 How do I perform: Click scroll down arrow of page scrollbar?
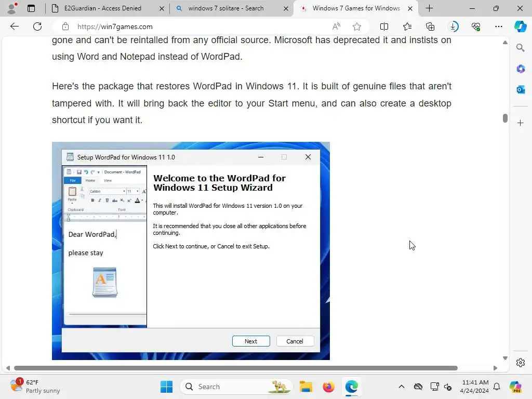click(505, 358)
